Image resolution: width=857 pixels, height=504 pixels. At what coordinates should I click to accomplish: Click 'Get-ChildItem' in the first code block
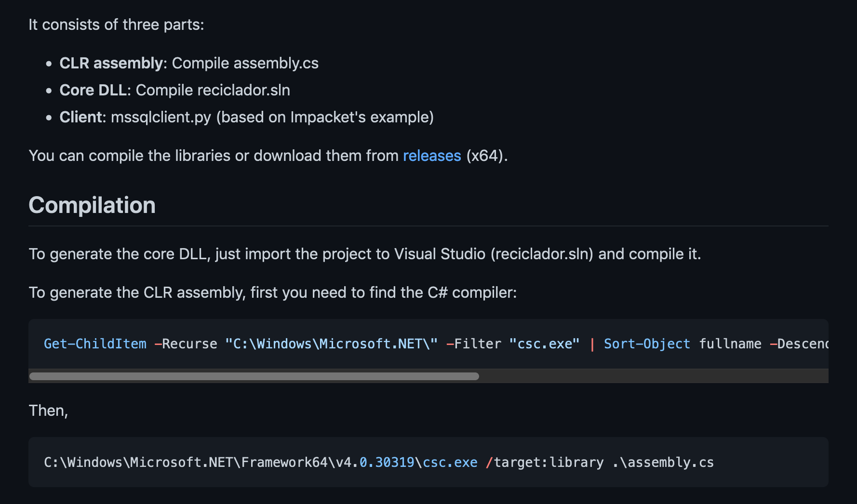95,344
